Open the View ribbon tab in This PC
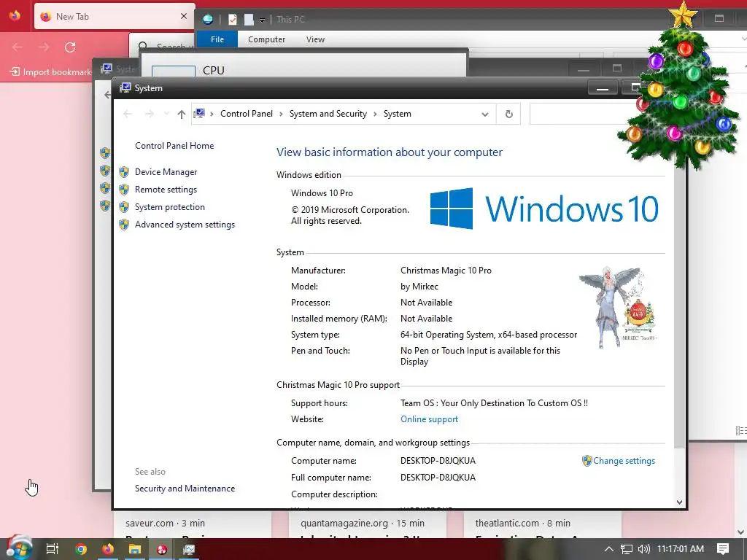Image resolution: width=747 pixels, height=560 pixels. coord(315,39)
